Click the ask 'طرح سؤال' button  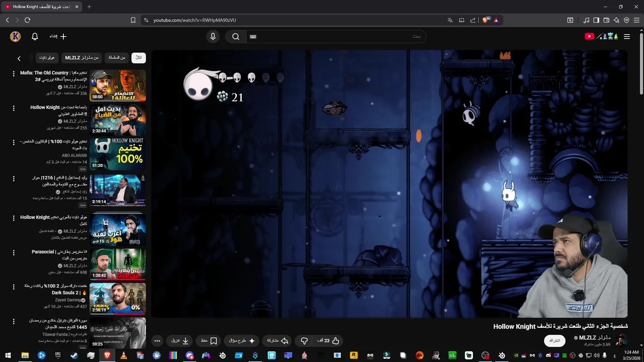pyautogui.click(x=242, y=341)
